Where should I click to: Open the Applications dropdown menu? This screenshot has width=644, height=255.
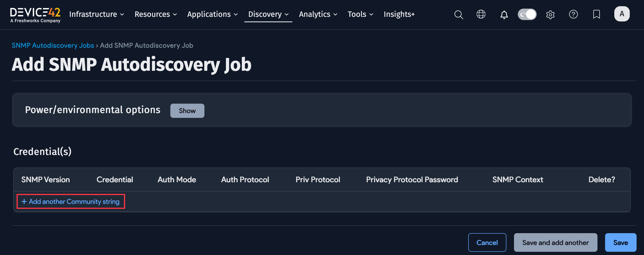click(x=212, y=14)
